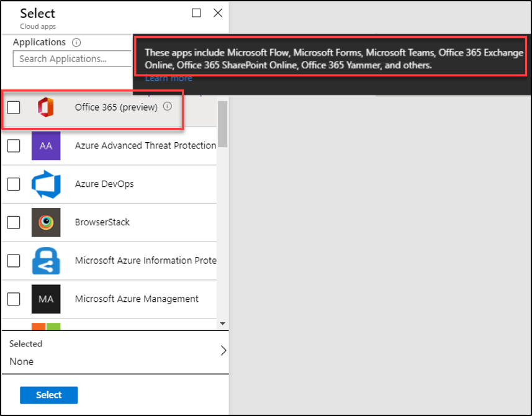Screen dimensions: 532x416
Task: Maximize the Select panel
Action: point(196,13)
